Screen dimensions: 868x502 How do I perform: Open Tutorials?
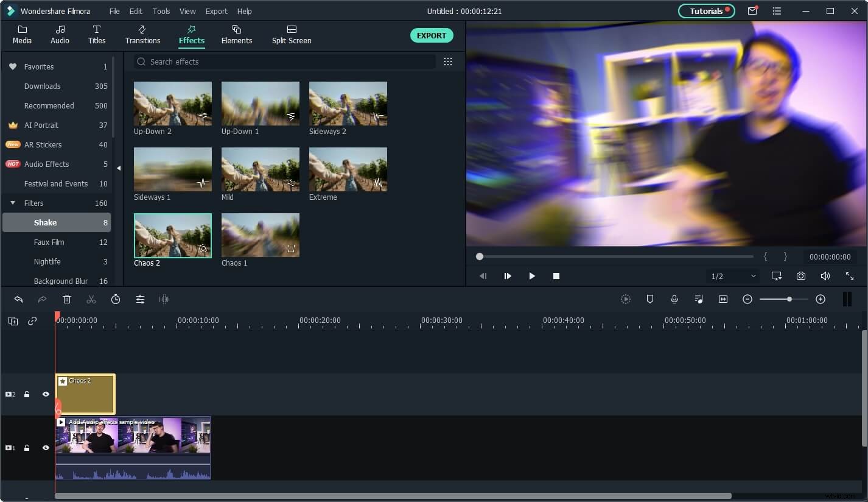pyautogui.click(x=706, y=11)
